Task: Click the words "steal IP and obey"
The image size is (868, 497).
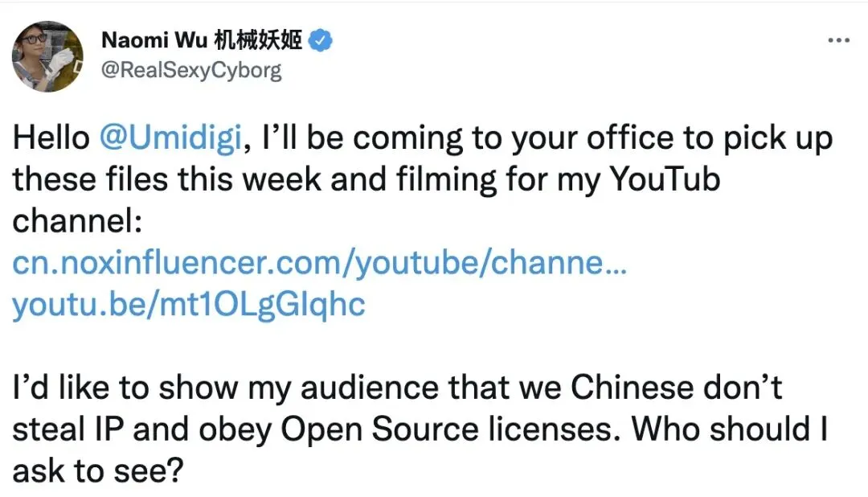Action: (x=142, y=429)
